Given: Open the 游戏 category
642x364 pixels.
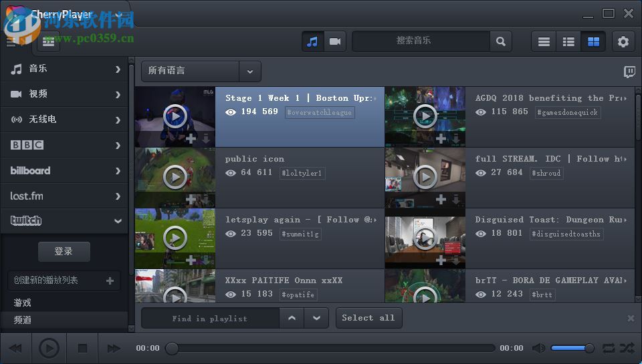Looking at the screenshot, I should (22, 303).
